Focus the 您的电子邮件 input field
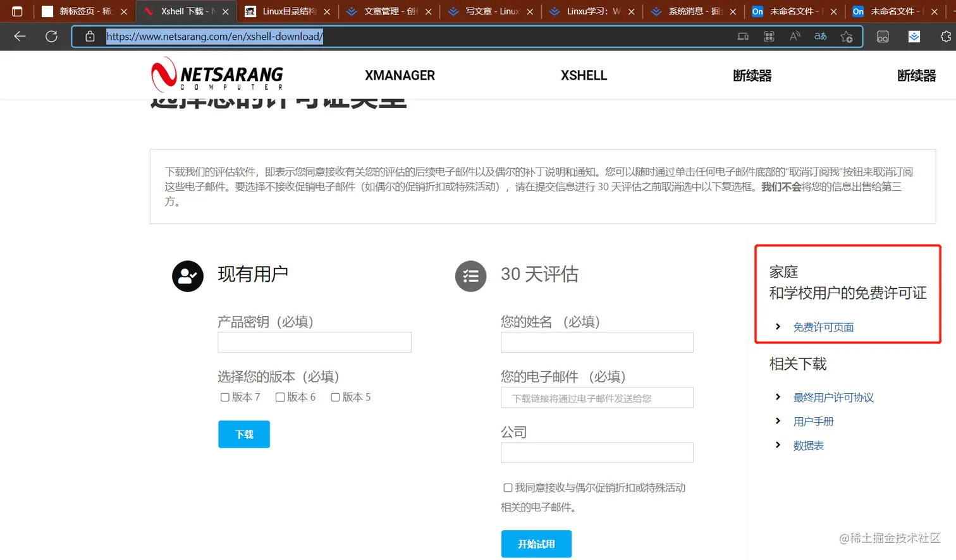956x560 pixels. [x=597, y=398]
